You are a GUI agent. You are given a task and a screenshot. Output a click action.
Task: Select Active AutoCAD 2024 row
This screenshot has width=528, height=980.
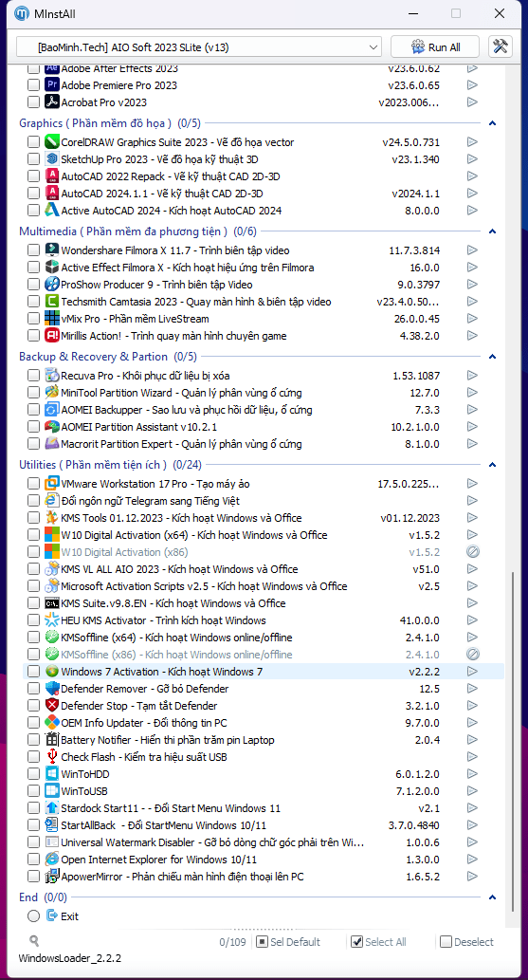tap(264, 210)
